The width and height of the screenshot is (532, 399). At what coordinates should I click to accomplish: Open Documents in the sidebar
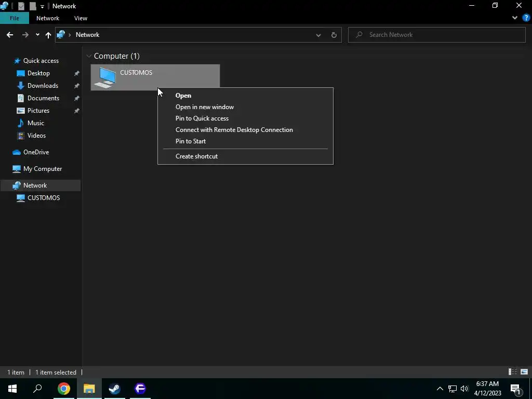43,98
